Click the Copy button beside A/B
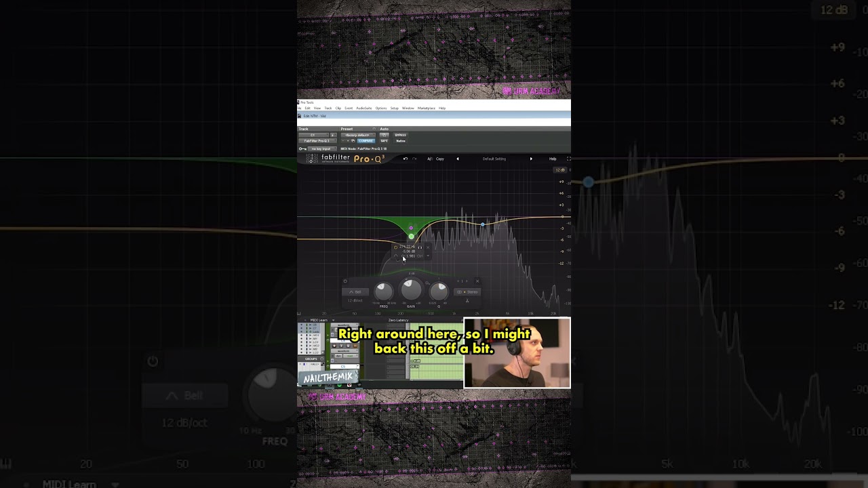This screenshot has width=868, height=488. coord(440,159)
